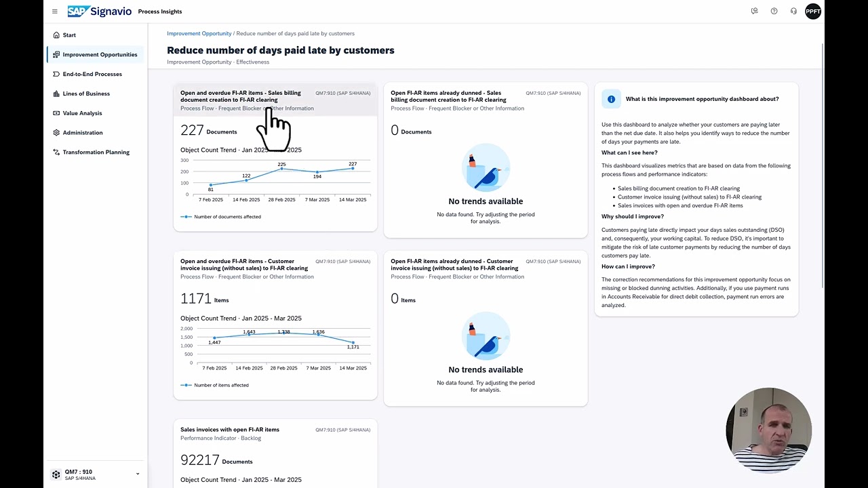
Task: Click the 227 Documents count
Action: click(208, 130)
